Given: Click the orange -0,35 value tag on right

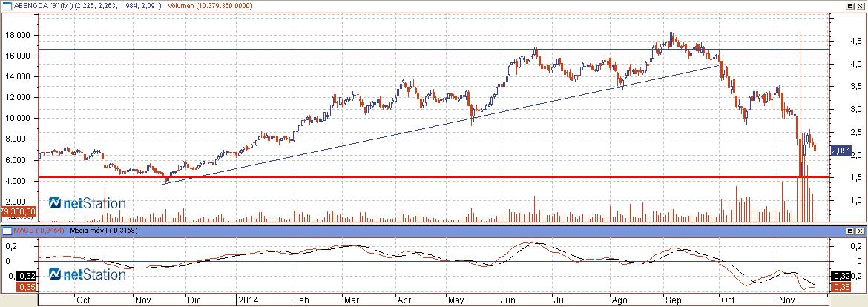Looking at the screenshot, I should click(841, 286).
